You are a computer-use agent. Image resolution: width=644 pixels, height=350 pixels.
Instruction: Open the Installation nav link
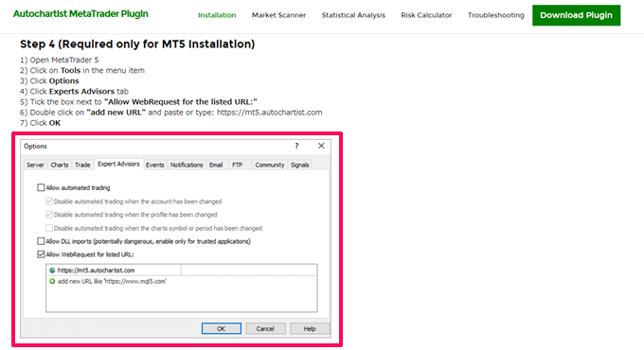click(217, 15)
